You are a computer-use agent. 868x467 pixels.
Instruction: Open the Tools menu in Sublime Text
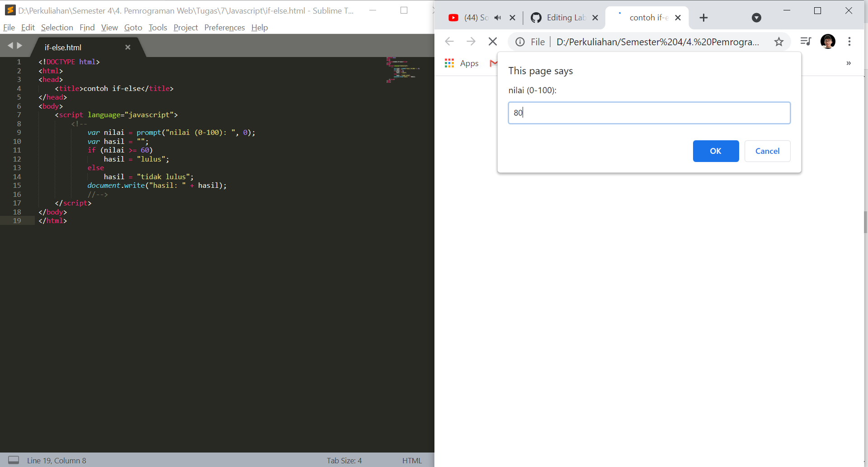(158, 28)
